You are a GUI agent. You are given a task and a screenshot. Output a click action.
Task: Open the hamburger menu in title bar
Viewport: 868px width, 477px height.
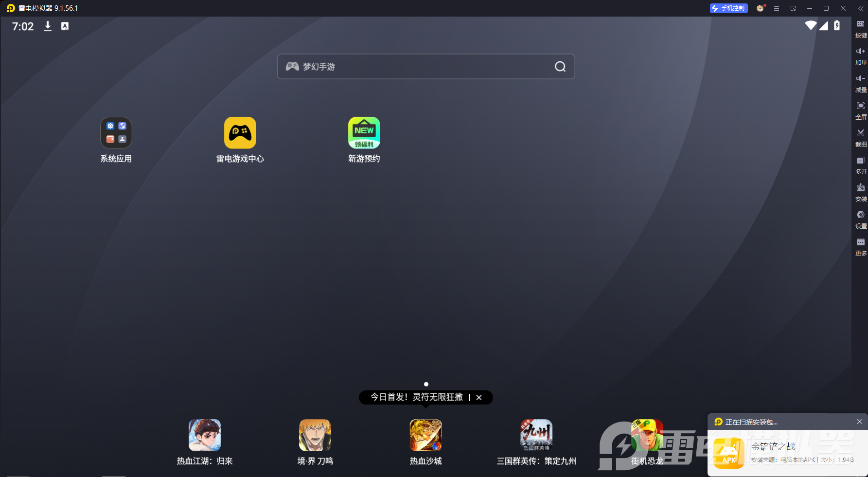click(777, 8)
